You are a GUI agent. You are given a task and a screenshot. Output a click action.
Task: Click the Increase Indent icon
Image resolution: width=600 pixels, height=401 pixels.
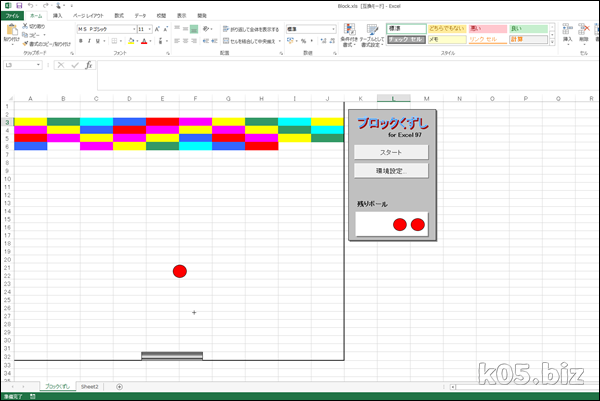pos(214,41)
